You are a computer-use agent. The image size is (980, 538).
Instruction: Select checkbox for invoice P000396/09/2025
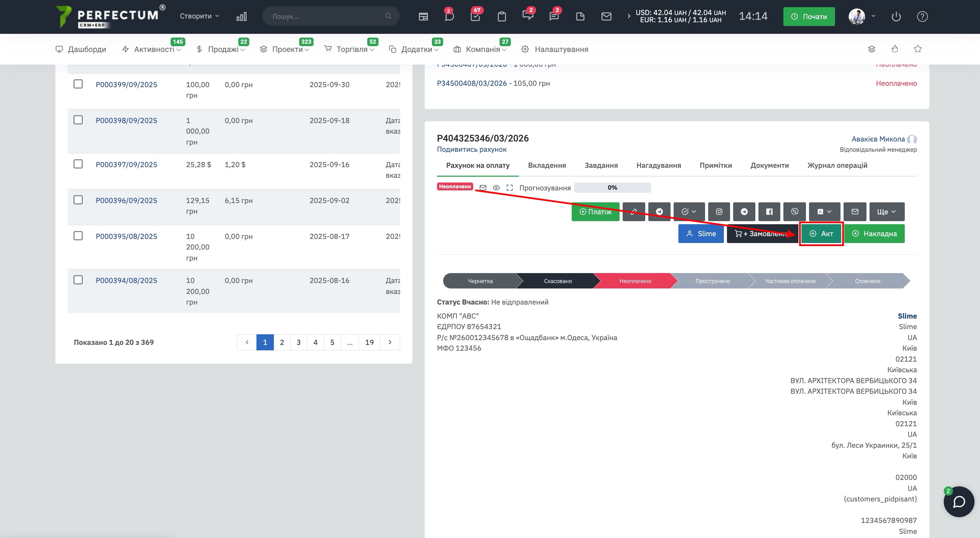78,200
